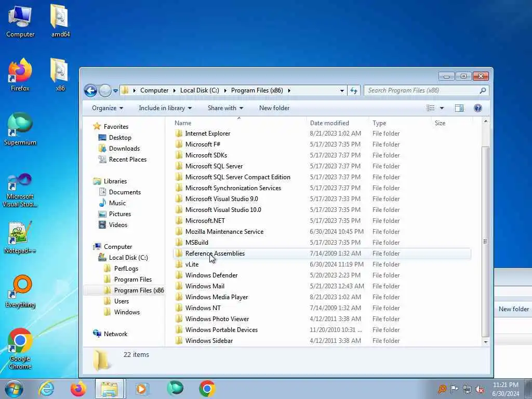Image resolution: width=532 pixels, height=399 pixels.
Task: Open the Organize menu
Action: (x=107, y=108)
